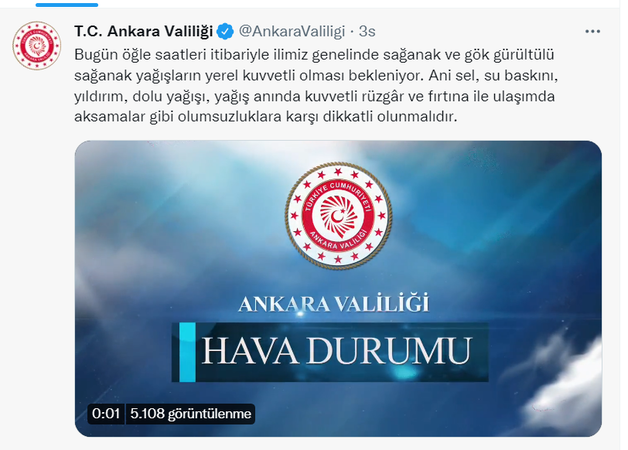The width and height of the screenshot is (628, 450).
Task: Click the ANKARA VALİLİĞİ title in video
Action: point(334,303)
